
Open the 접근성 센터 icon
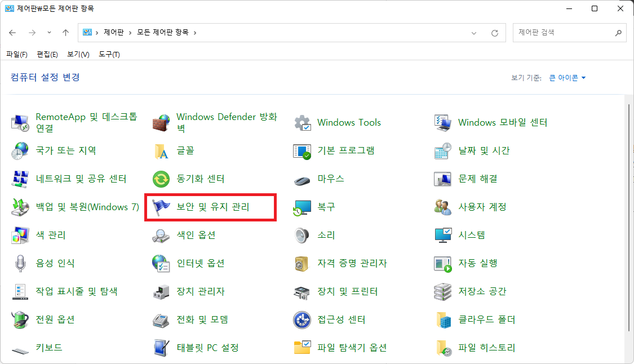(x=302, y=320)
